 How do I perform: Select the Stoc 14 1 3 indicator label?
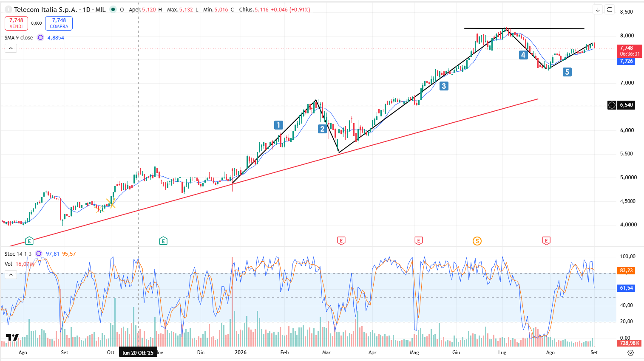tap(18, 254)
